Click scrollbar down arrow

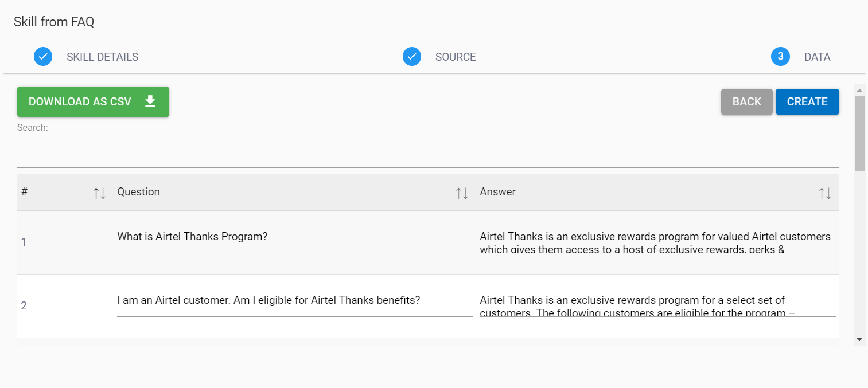click(x=859, y=339)
